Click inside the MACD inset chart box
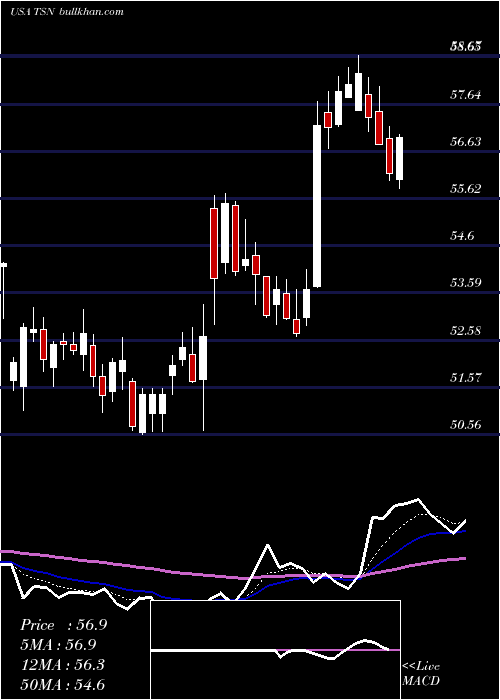 tap(275, 650)
